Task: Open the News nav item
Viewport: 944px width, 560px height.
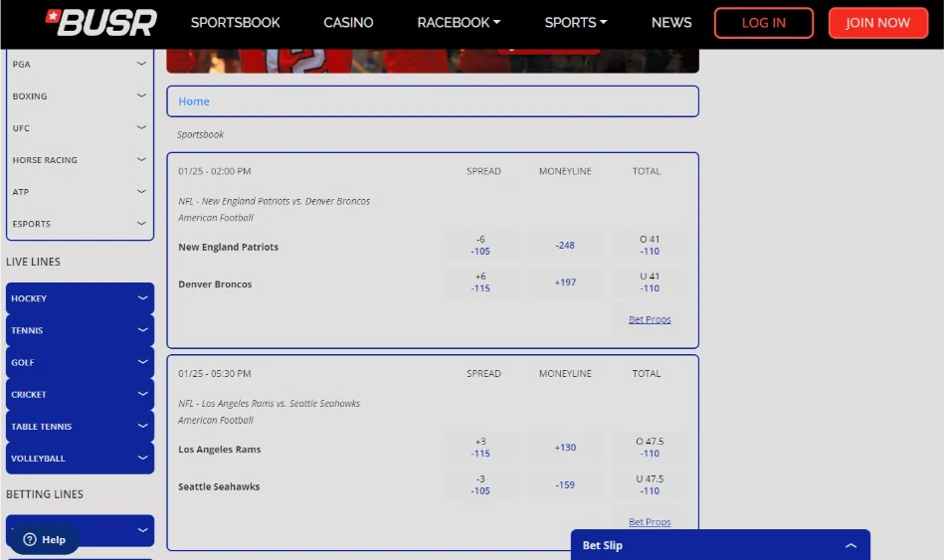Action: coord(671,22)
